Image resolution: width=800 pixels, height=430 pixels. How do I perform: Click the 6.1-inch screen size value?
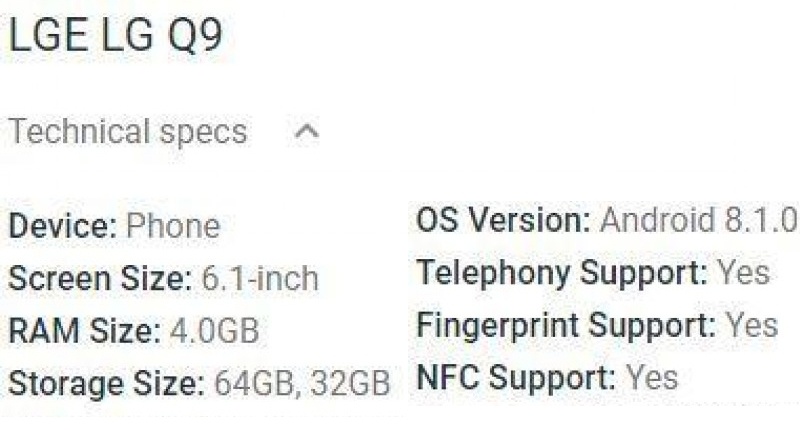(259, 278)
